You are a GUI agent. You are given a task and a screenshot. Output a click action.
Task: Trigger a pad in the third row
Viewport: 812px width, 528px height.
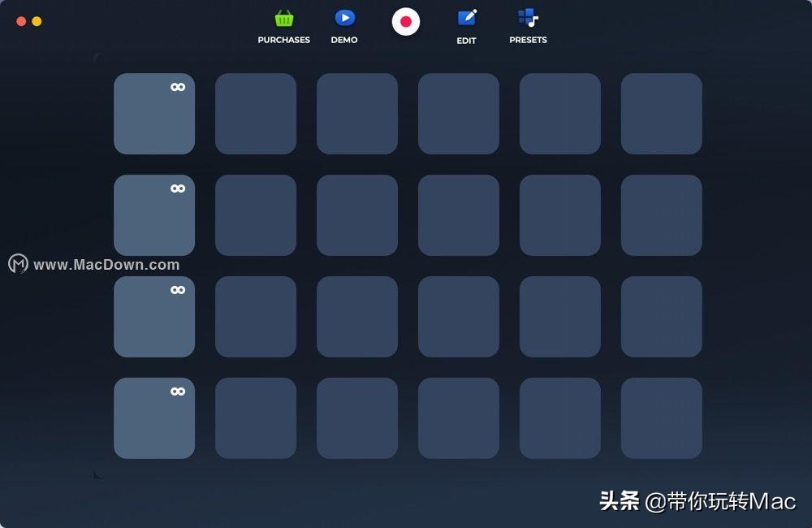(x=357, y=317)
